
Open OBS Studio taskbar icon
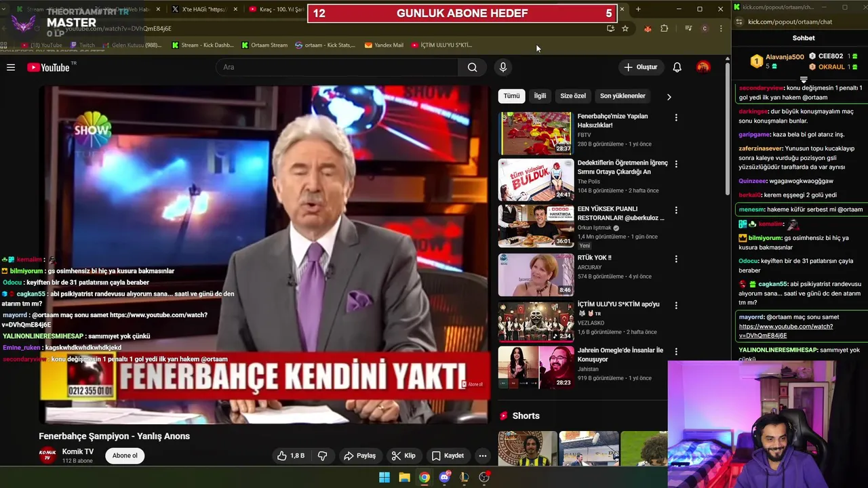[x=484, y=477]
